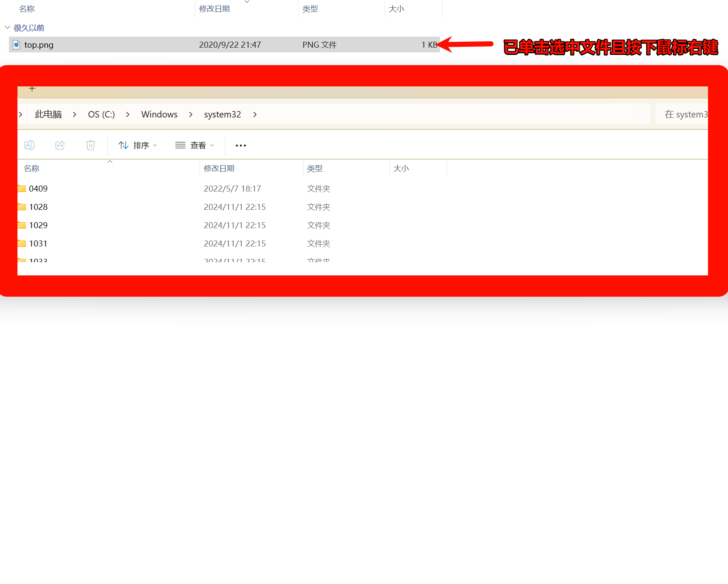Collapse the 很久以前 group
Viewport: 728px width, 584px height.
[7, 28]
